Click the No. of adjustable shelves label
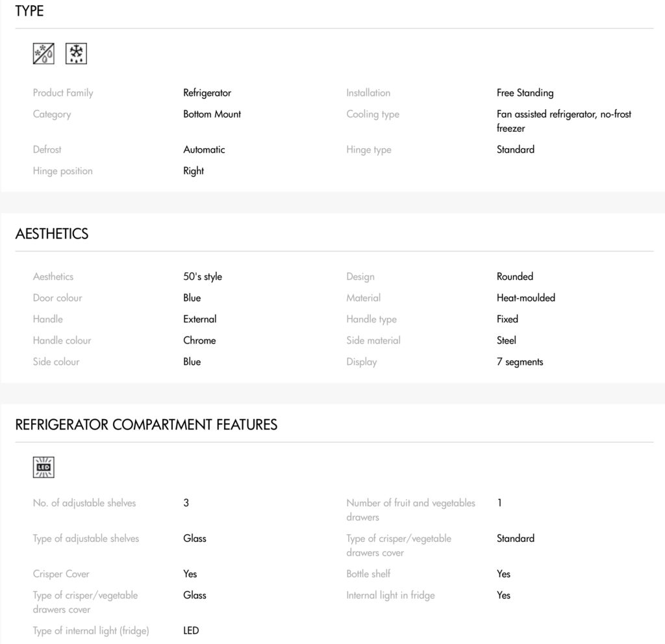Image resolution: width=665 pixels, height=644 pixels. (x=84, y=503)
